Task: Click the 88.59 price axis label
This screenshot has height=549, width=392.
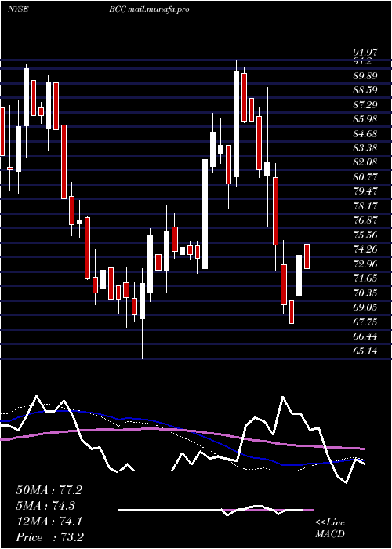Action: click(365, 90)
